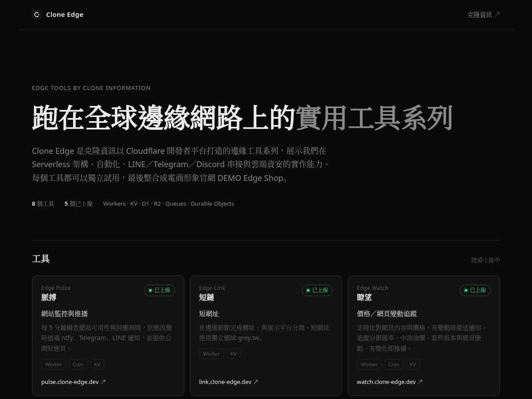532x399 pixels.
Task: Open the 克隆資訊 external link
Action: [484, 15]
